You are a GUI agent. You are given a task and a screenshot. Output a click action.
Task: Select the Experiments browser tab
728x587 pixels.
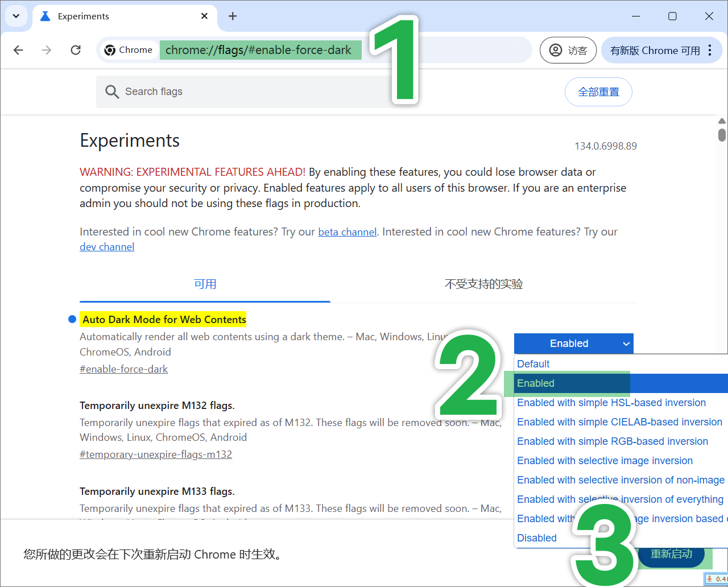coord(125,16)
